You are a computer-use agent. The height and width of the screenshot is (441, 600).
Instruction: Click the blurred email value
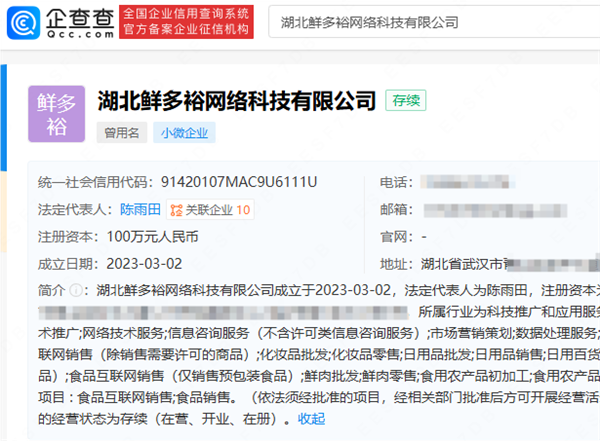coord(495,210)
